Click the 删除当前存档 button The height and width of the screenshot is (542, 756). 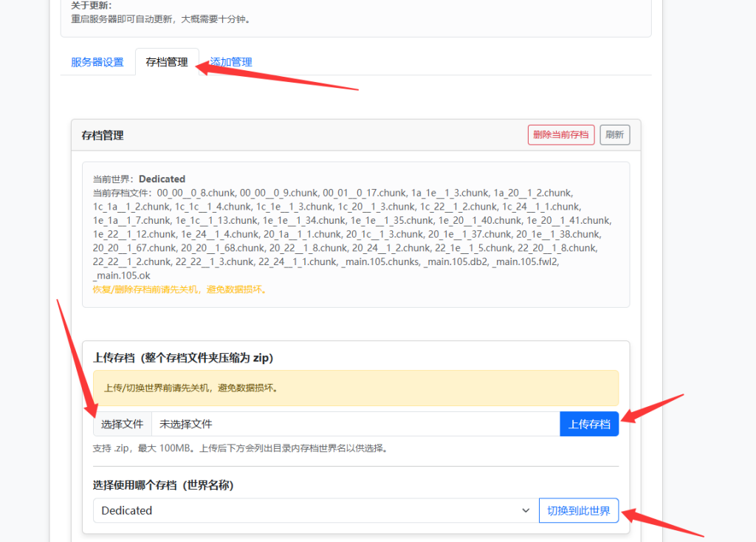(x=561, y=135)
